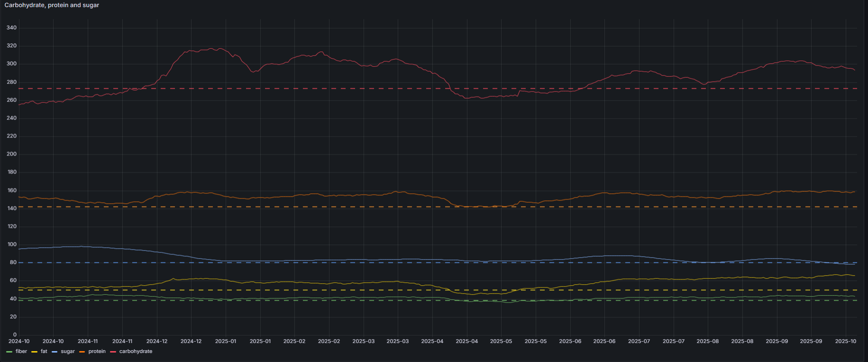The width and height of the screenshot is (868, 362).
Task: Click the orange dashed protein threshold line
Action: point(284,207)
